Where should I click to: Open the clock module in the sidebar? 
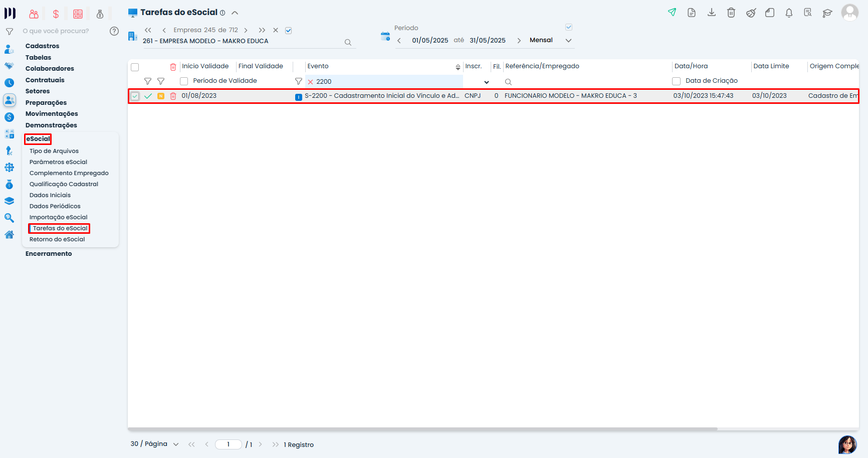pos(9,83)
